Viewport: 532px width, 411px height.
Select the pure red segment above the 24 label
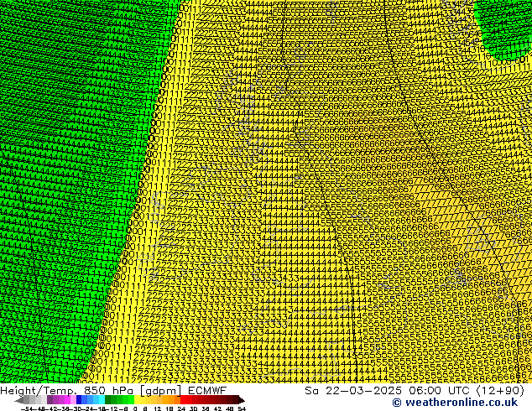tap(183, 400)
